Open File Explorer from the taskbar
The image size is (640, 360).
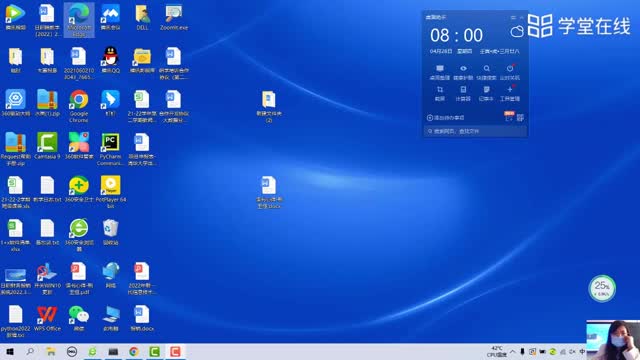point(51,351)
